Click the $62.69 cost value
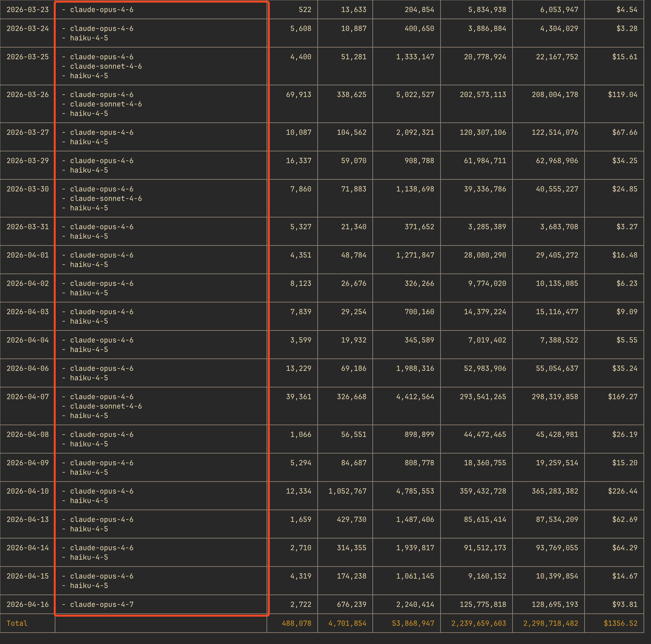 625,519
